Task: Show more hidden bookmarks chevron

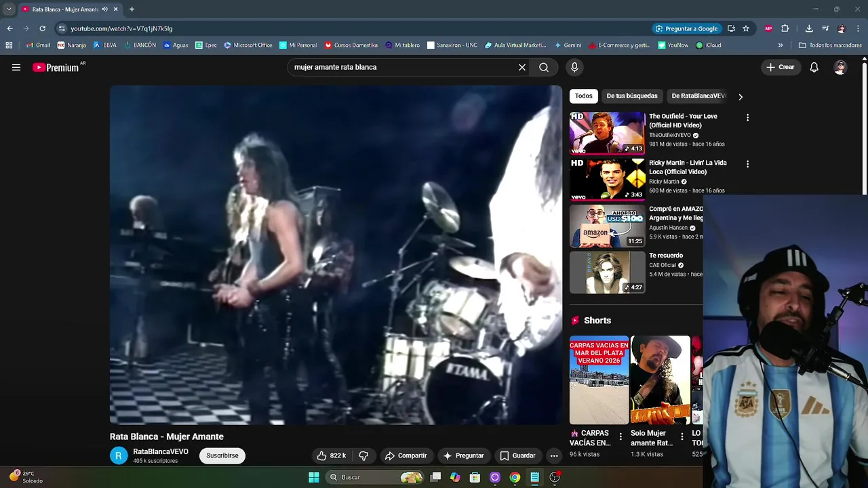Action: 781,45
